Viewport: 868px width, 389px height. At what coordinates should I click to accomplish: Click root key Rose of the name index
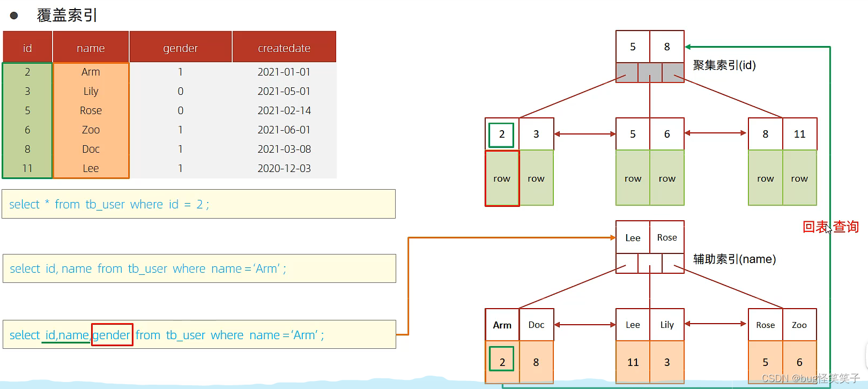pos(667,237)
